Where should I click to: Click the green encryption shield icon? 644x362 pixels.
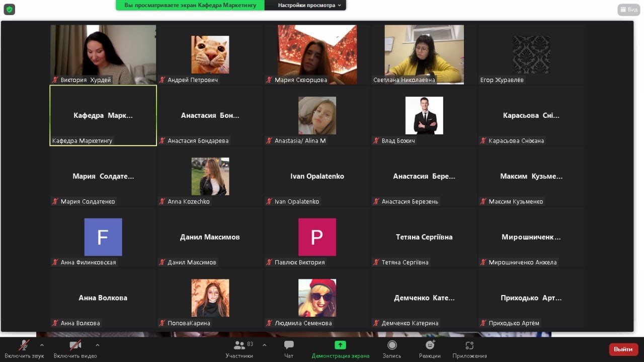[9, 9]
